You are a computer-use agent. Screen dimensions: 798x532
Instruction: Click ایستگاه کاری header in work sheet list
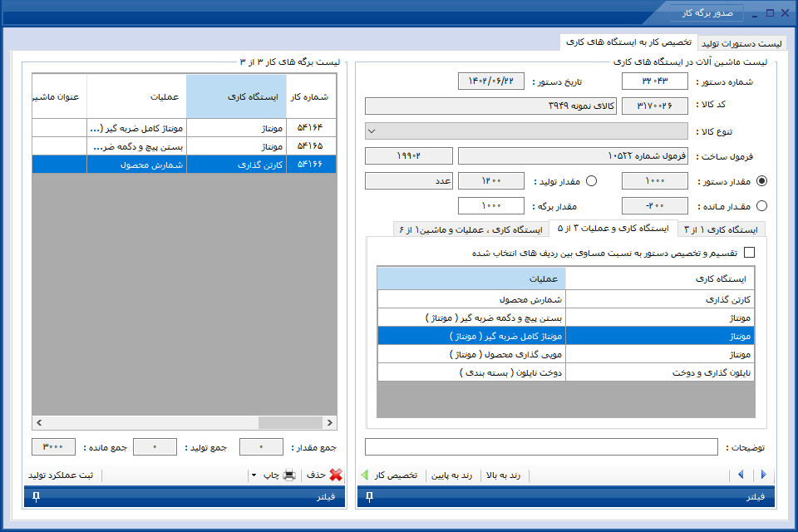(236, 96)
